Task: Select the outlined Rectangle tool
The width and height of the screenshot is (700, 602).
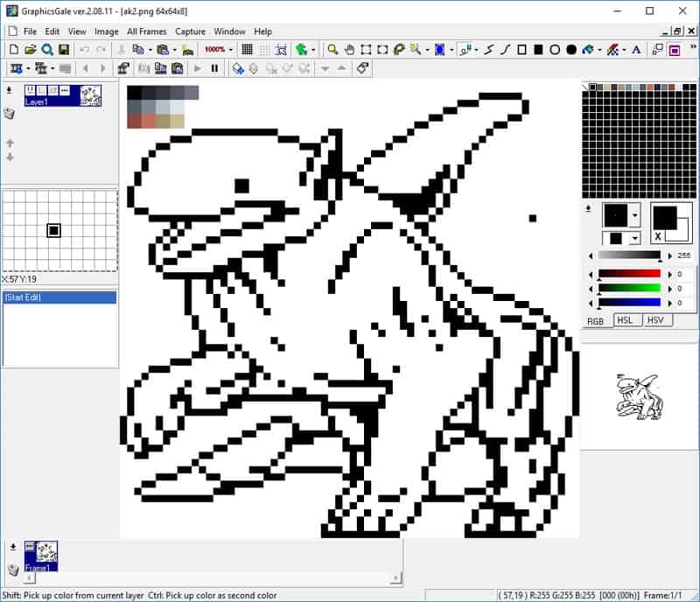Action: pyautogui.click(x=521, y=50)
